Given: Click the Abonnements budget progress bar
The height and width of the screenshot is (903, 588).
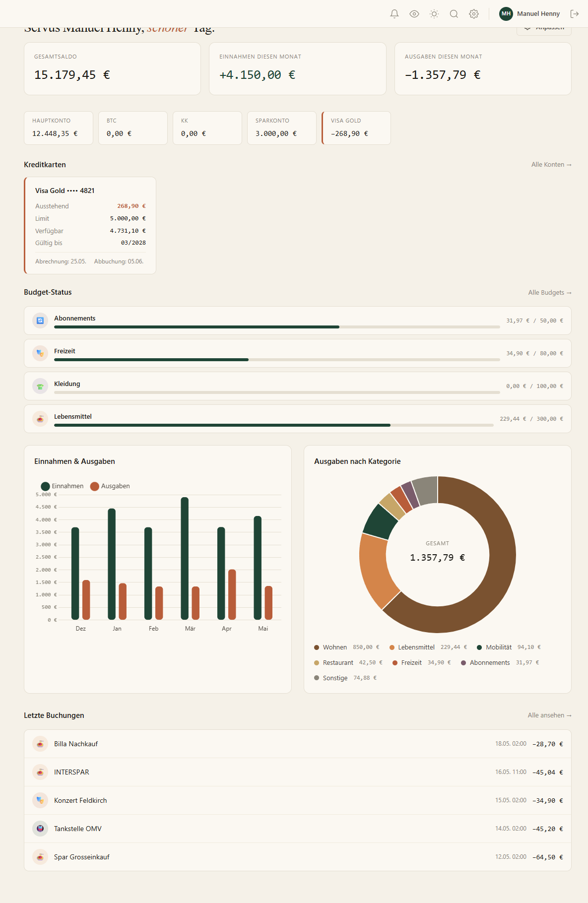Looking at the screenshot, I should 277,327.
